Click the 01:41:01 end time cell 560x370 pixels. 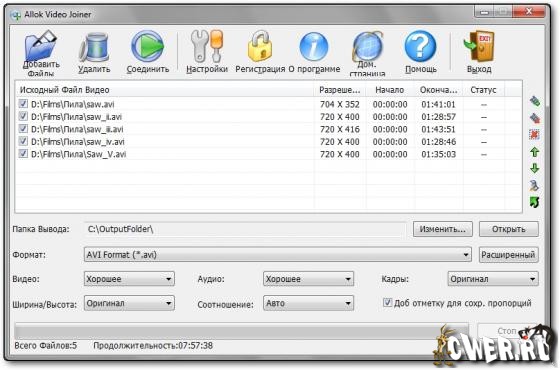[439, 104]
